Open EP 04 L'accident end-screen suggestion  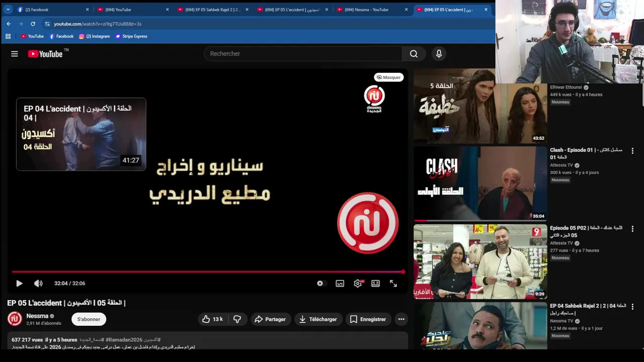[81, 134]
